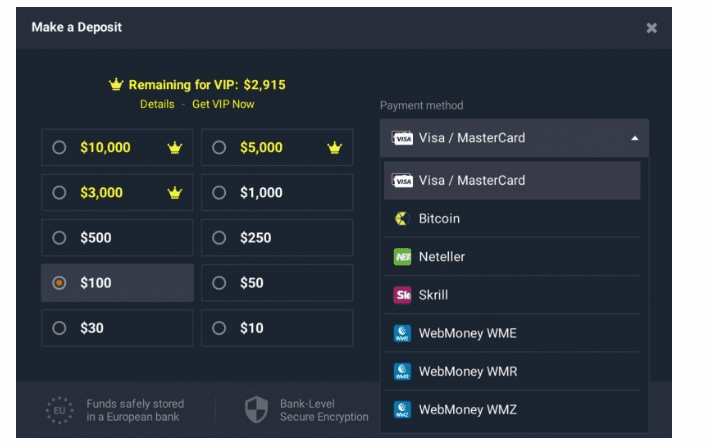Click the pink Skrill logo icon
The height and width of the screenshot is (448, 713).
click(x=402, y=295)
